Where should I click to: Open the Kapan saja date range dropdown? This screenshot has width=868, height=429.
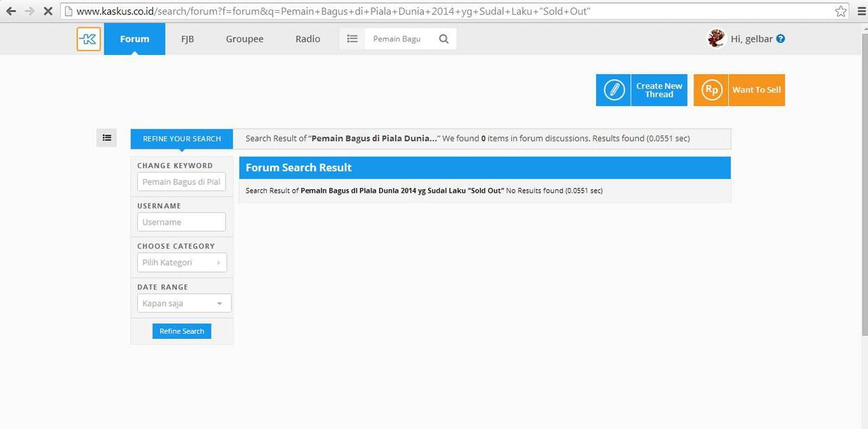pyautogui.click(x=184, y=303)
